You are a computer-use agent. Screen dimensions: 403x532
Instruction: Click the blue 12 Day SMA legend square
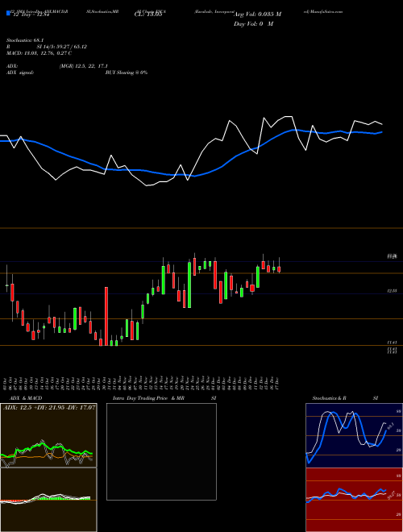pos(8,14)
